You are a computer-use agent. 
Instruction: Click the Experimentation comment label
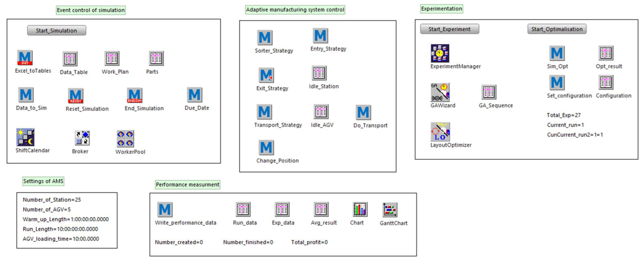coord(442,9)
